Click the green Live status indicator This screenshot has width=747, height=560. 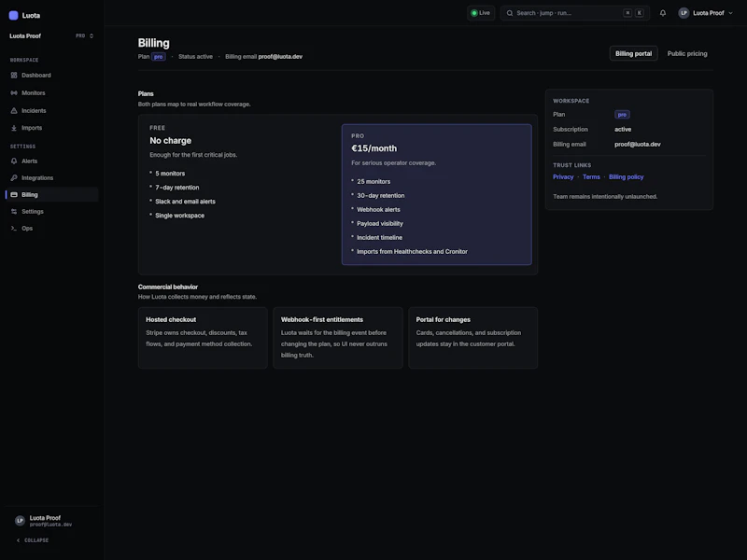pos(481,13)
